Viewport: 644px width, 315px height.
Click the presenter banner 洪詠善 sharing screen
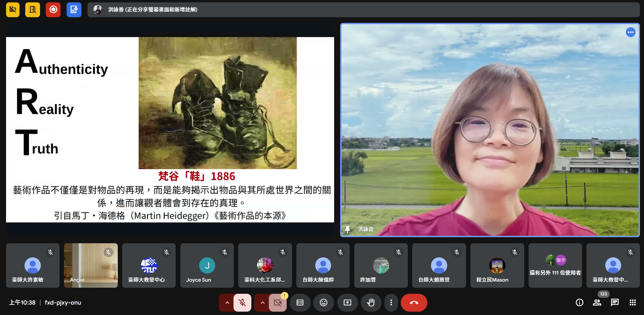pyautogui.click(x=363, y=10)
